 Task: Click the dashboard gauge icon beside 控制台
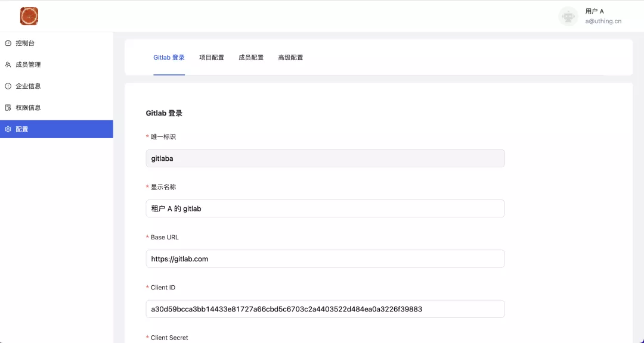(8, 43)
